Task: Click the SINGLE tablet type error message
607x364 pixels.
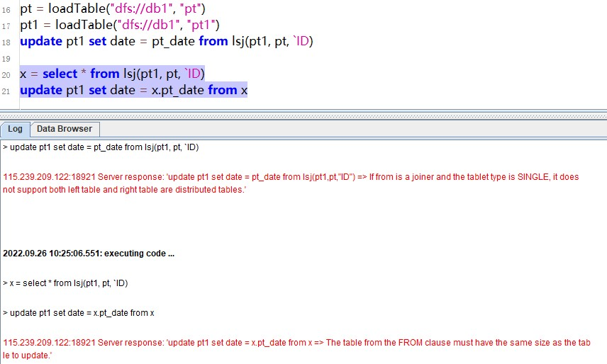Action: [x=291, y=183]
